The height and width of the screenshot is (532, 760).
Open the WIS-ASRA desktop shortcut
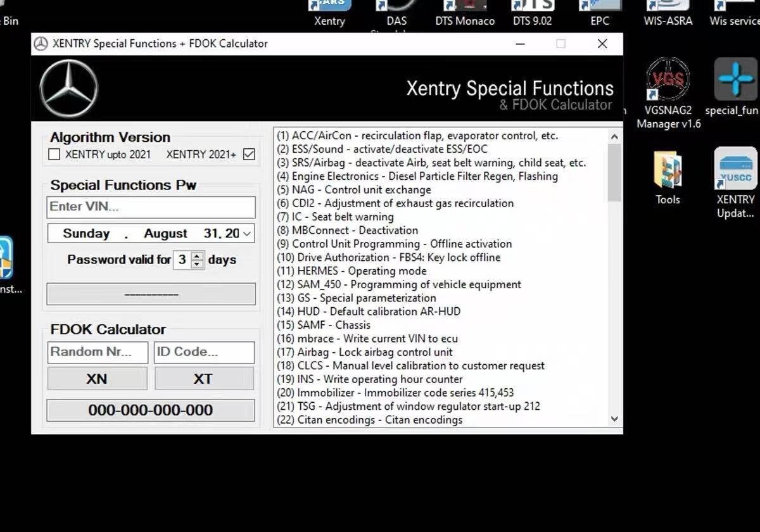(x=668, y=13)
